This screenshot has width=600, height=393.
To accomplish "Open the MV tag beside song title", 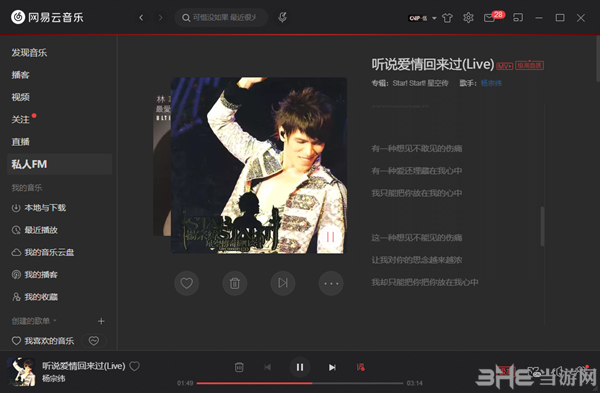I will point(505,66).
